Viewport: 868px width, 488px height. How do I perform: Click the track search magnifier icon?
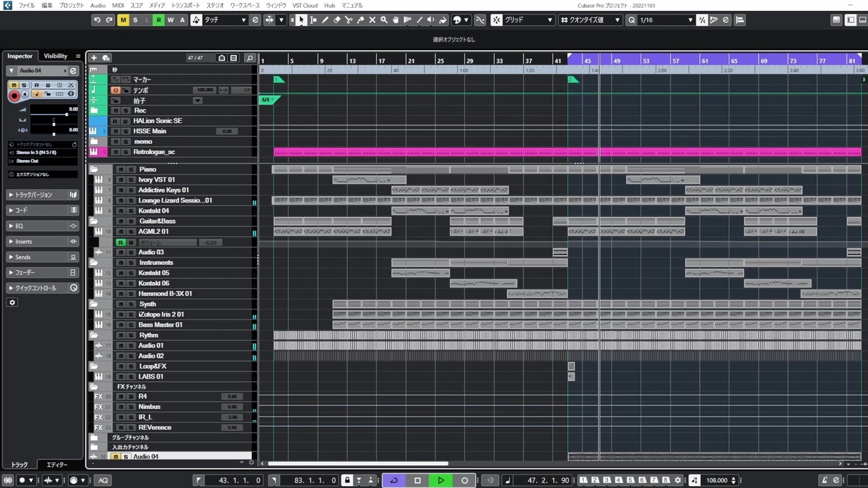250,58
